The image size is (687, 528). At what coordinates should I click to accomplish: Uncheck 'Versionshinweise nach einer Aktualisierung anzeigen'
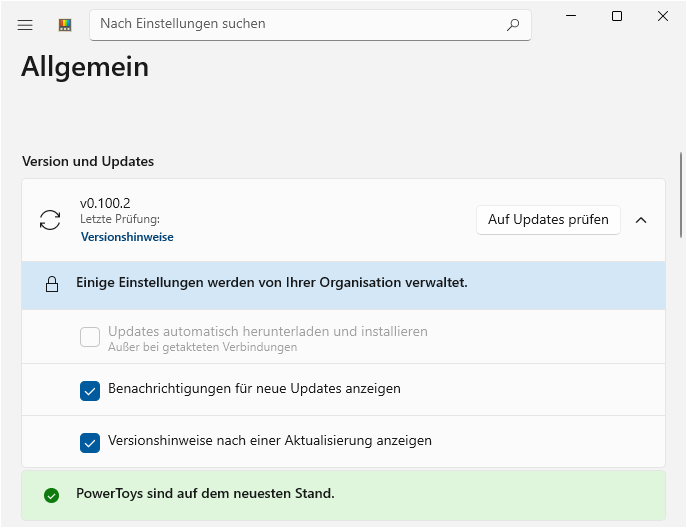coord(90,443)
